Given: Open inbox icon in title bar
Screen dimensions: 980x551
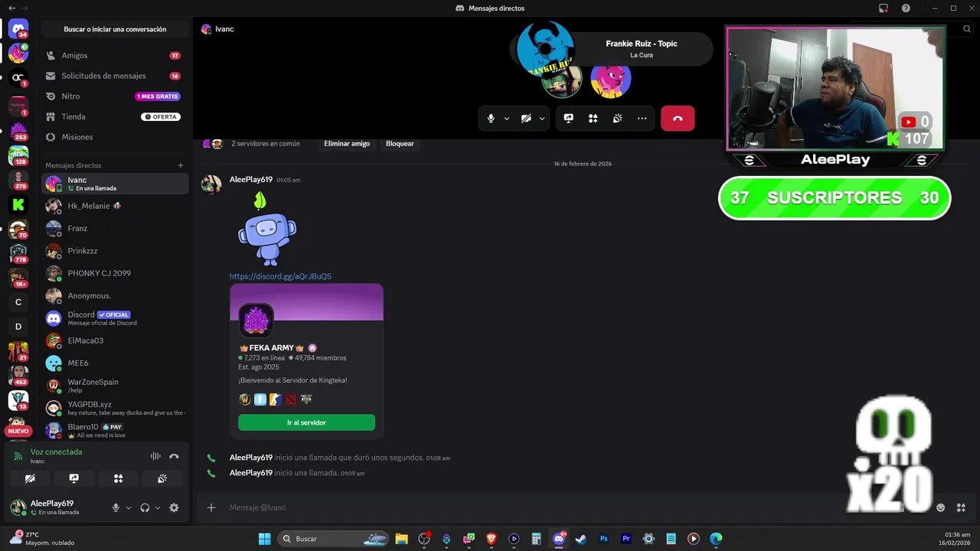Looking at the screenshot, I should [x=884, y=8].
